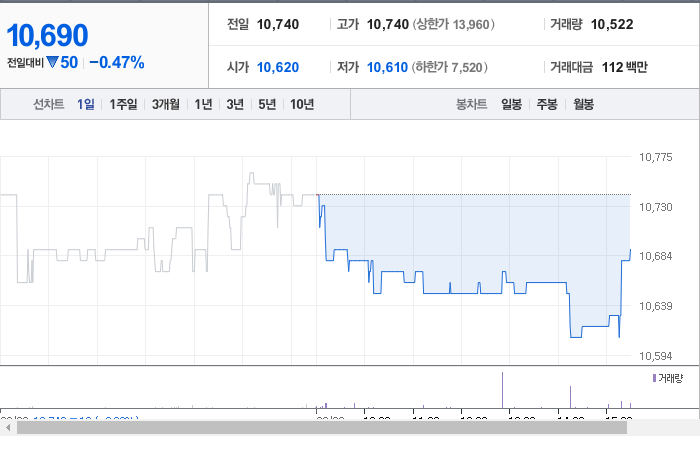Click the -0.47% change value
Image resolution: width=700 pixels, height=450 pixels.
[x=117, y=62]
